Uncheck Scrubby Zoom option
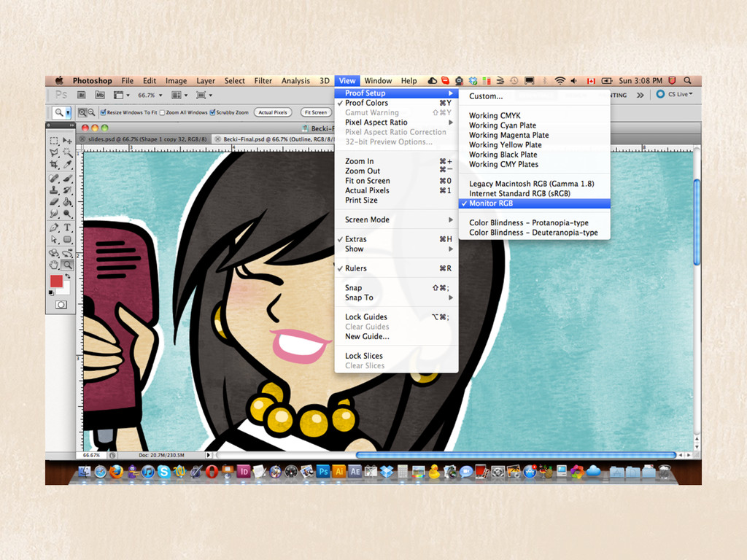Screen dimensions: 747x560 pyautogui.click(x=212, y=112)
